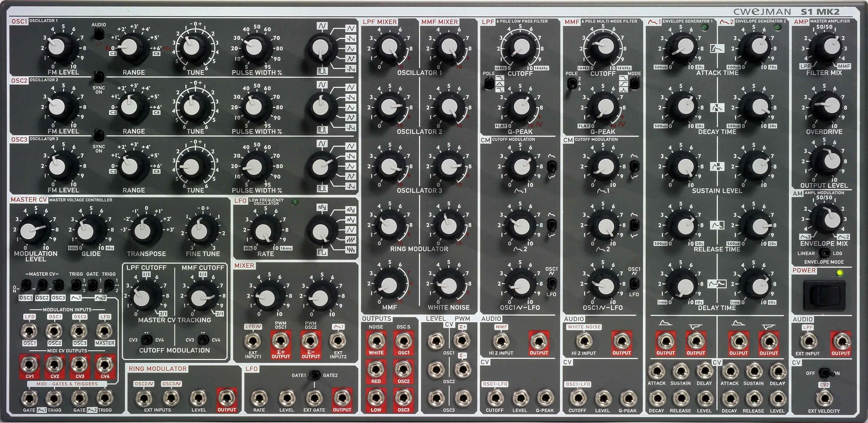The height and width of the screenshot is (423, 868).
Task: Flip the LINEAR/LOG envelope mode switch
Action: pos(824,253)
